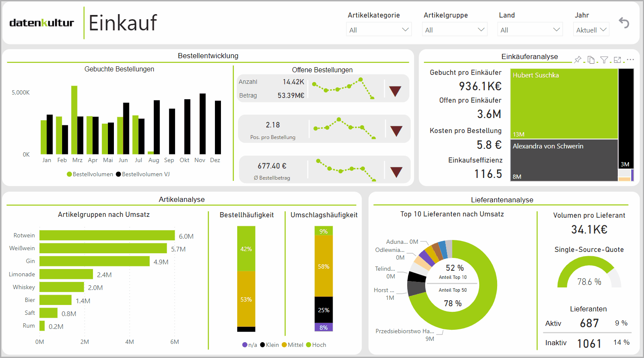
Task: Open the Jahr dropdown set to Aktuell
Action: [x=591, y=30]
